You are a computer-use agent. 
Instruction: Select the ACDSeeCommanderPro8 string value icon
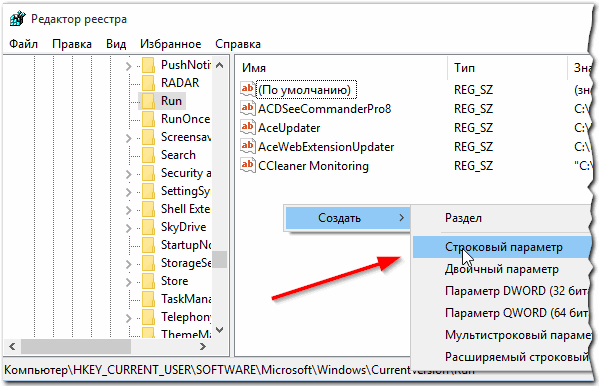point(248,108)
